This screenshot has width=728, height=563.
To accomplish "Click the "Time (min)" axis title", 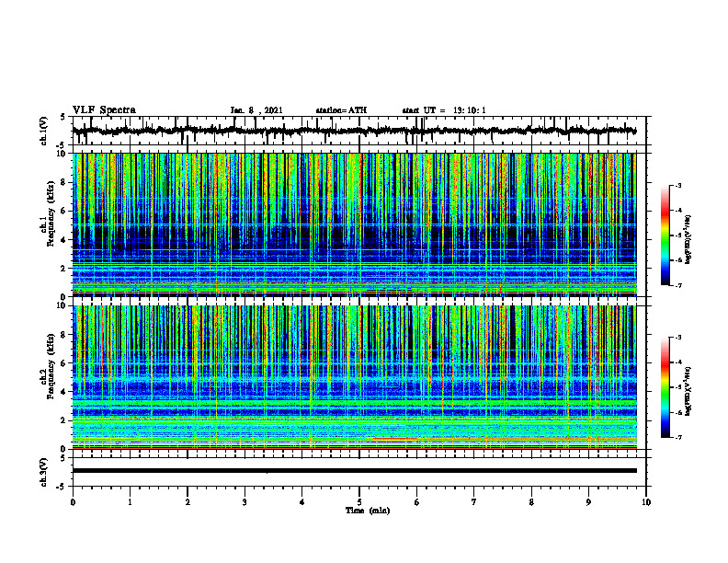I will coord(368,511).
